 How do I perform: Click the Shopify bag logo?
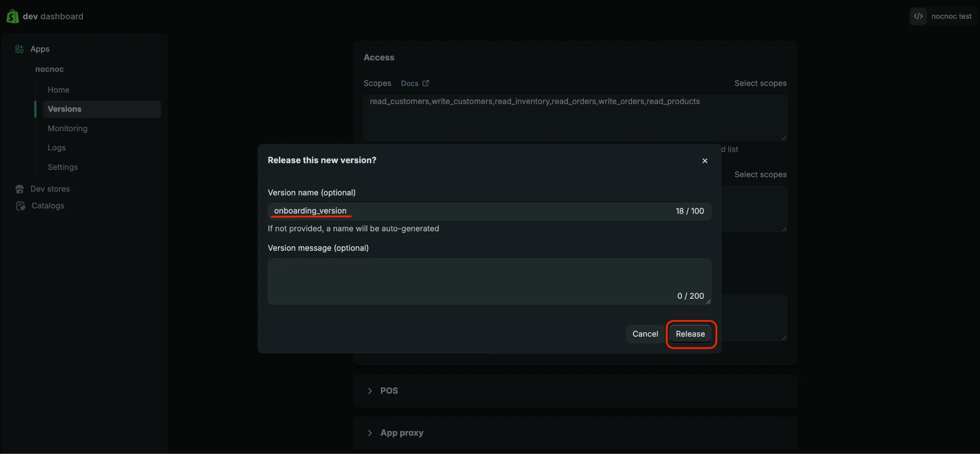coord(12,16)
